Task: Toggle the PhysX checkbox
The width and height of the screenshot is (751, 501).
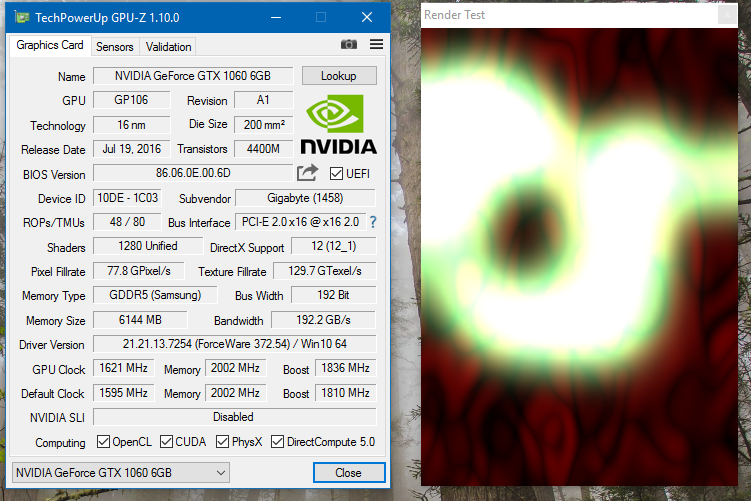Action: [x=222, y=442]
